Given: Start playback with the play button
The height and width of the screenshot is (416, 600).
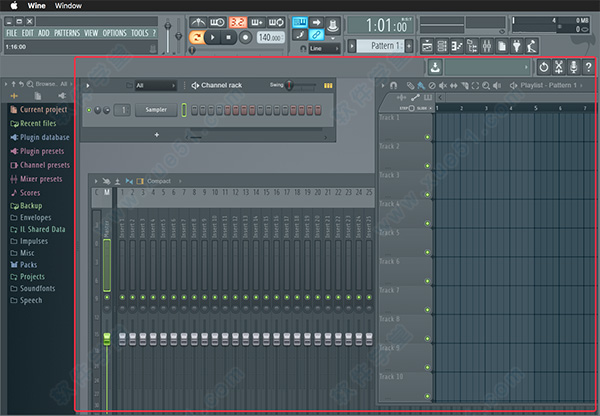Looking at the screenshot, I should pyautogui.click(x=212, y=38).
